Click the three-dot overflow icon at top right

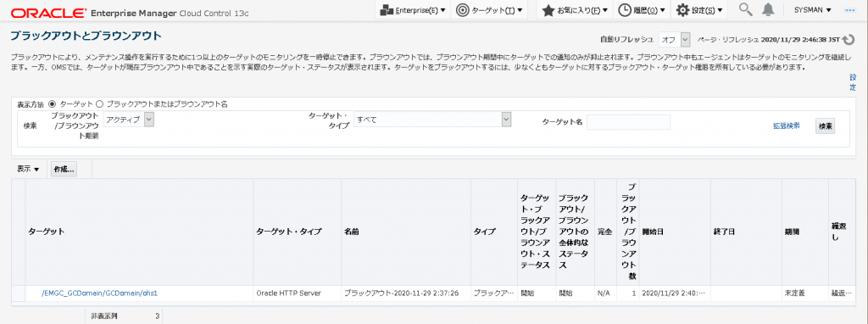pyautogui.click(x=849, y=10)
